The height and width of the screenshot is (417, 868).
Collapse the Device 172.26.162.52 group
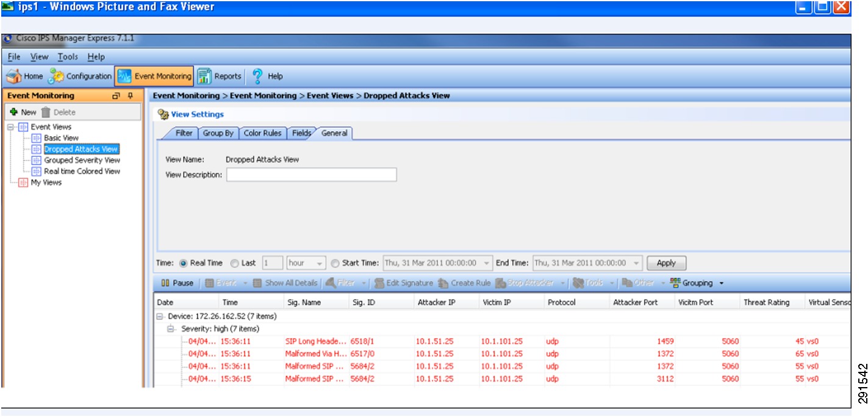(160, 317)
